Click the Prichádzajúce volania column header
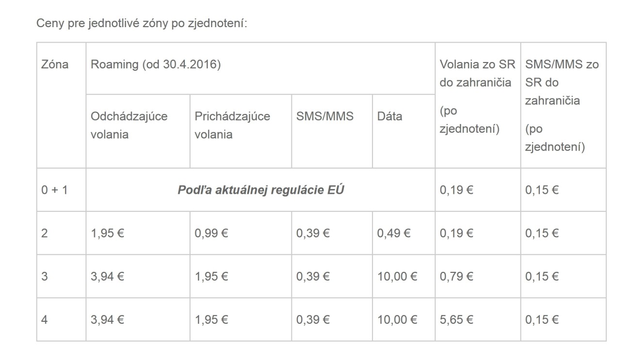Viewport: 644px width, 362px height. click(241, 131)
